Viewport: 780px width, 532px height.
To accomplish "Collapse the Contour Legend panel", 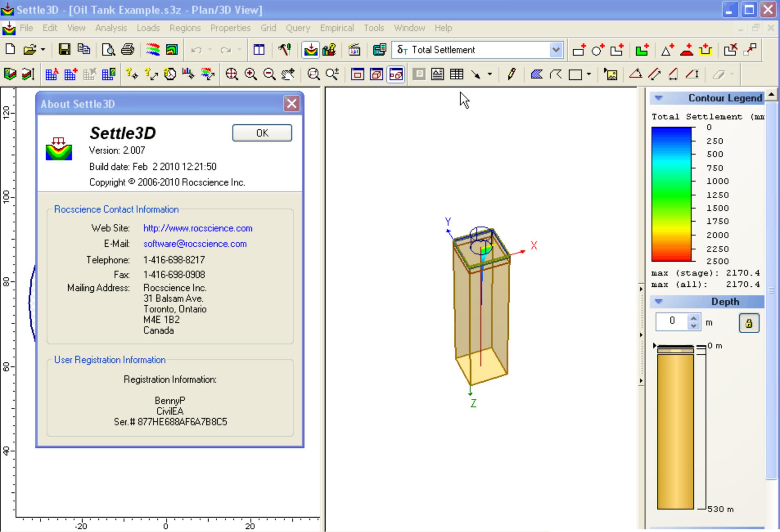I will pos(658,98).
